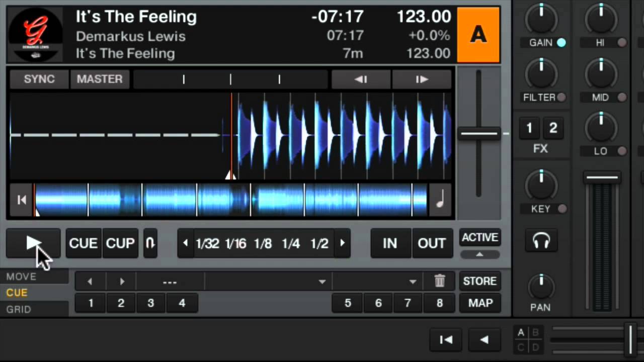Screen dimensions: 644x362
Task: Select 1/8 loop size
Action: [x=263, y=244]
